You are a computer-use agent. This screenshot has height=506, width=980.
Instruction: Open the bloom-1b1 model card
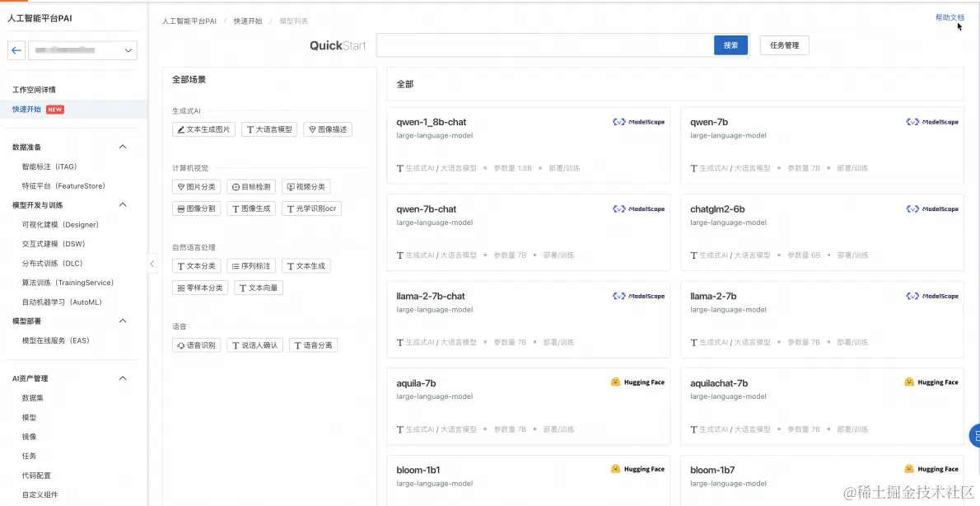click(528, 480)
